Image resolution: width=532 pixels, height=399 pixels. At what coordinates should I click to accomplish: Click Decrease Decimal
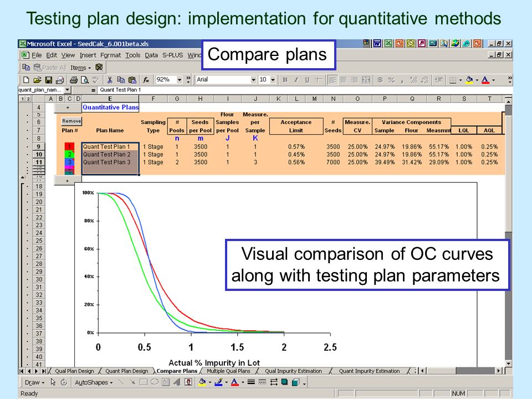coord(424,80)
